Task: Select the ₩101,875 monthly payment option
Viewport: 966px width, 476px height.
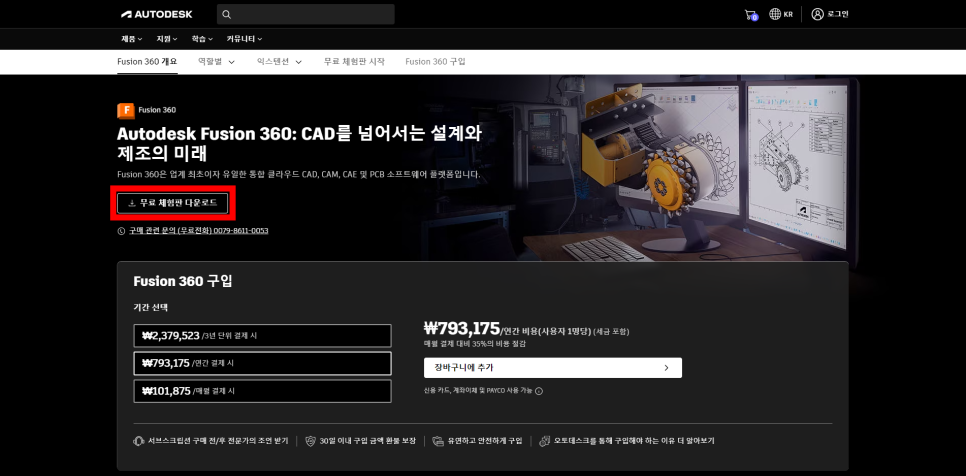Action: (262, 391)
